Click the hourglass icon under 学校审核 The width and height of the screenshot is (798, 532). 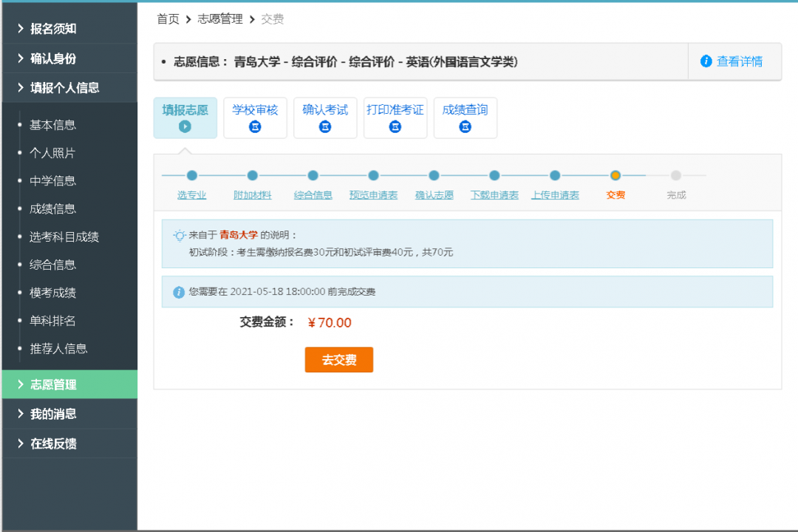click(x=255, y=126)
